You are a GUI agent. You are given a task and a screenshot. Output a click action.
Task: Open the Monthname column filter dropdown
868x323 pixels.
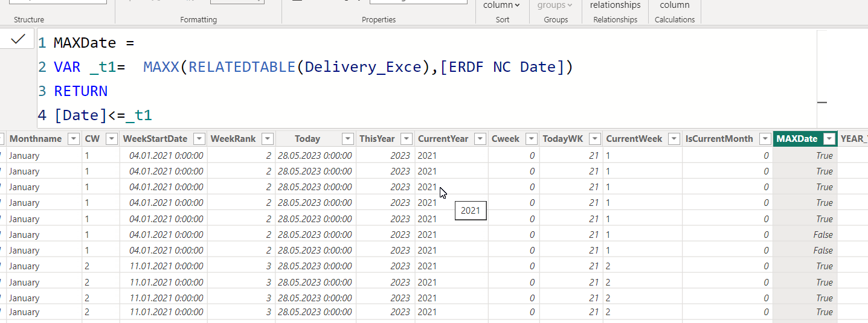(x=73, y=139)
